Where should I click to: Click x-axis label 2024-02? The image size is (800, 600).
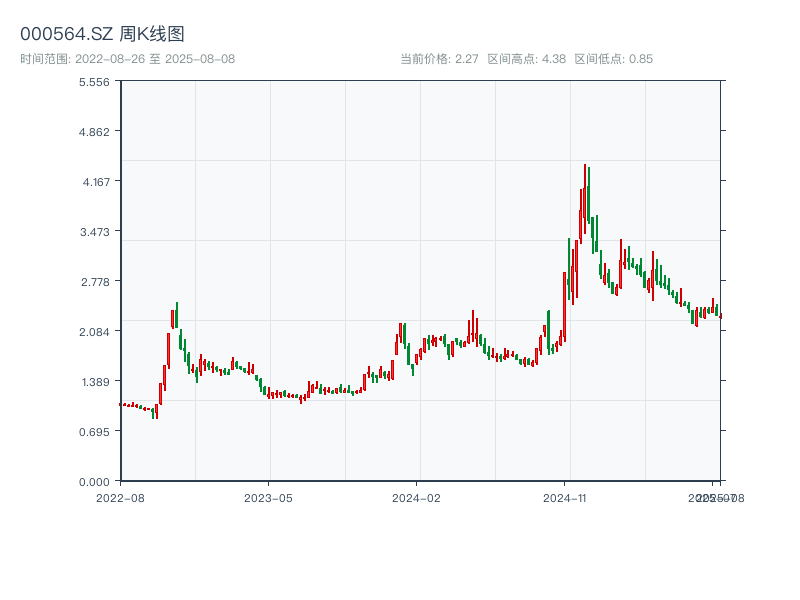[x=416, y=498]
